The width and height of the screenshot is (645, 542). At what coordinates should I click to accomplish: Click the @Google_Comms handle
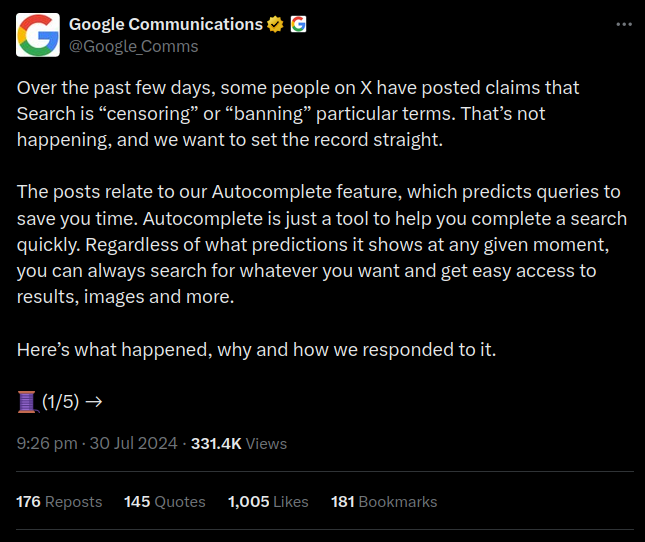tap(133, 46)
